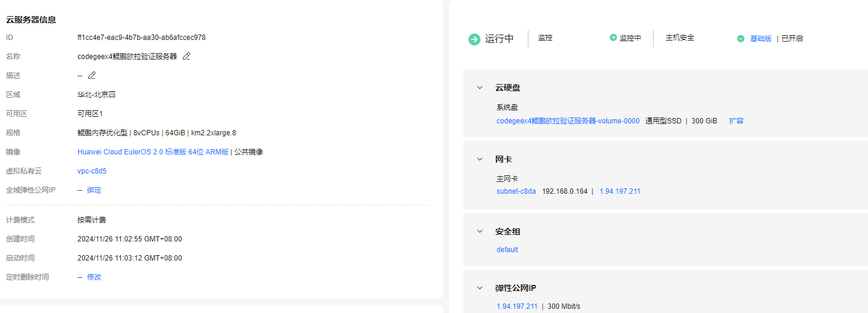Click the 300 Mbit/s bandwidth text
868x313 pixels.
pyautogui.click(x=564, y=306)
